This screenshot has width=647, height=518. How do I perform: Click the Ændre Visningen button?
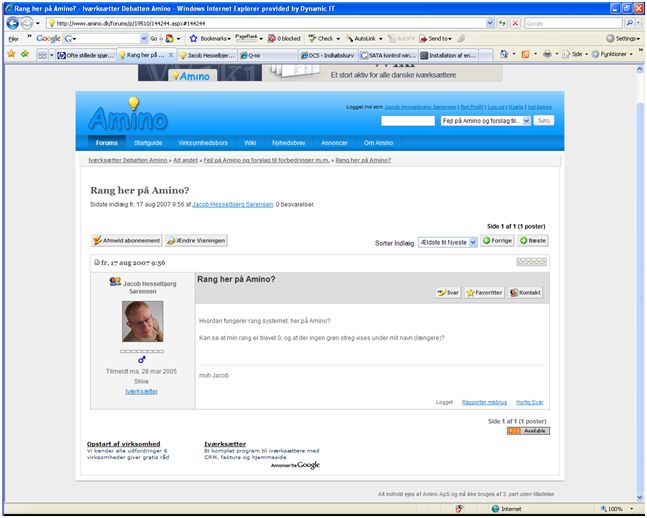[x=196, y=241]
